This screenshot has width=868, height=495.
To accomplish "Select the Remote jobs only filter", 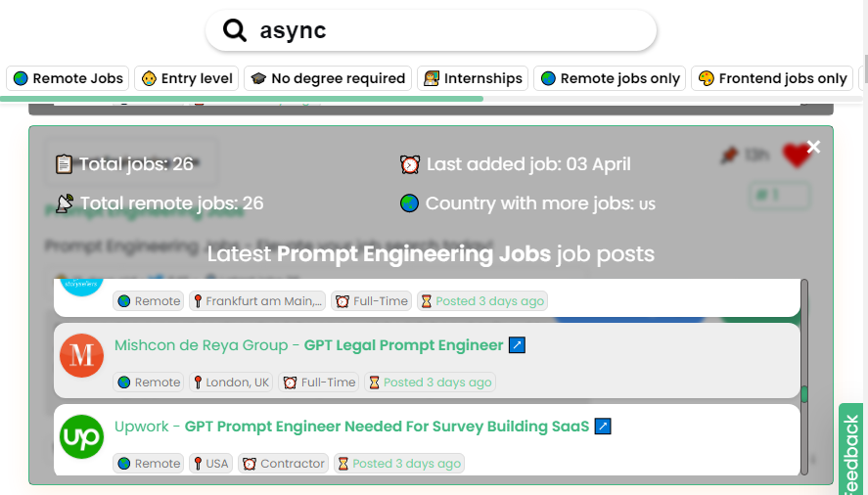I will pyautogui.click(x=610, y=78).
